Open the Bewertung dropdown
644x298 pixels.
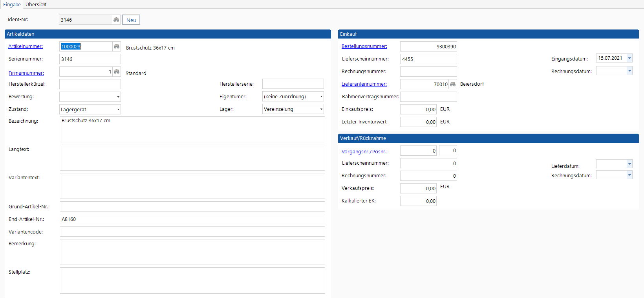point(118,97)
